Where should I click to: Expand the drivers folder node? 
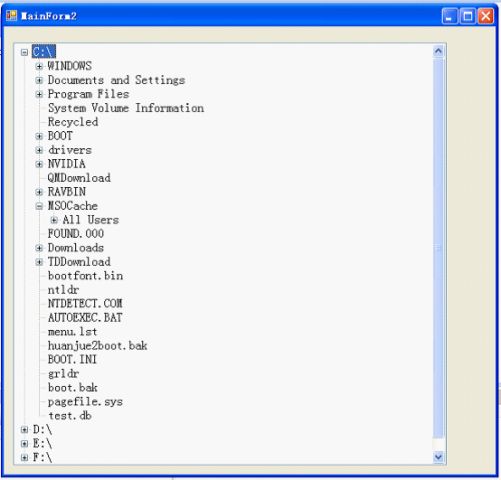pos(39,150)
